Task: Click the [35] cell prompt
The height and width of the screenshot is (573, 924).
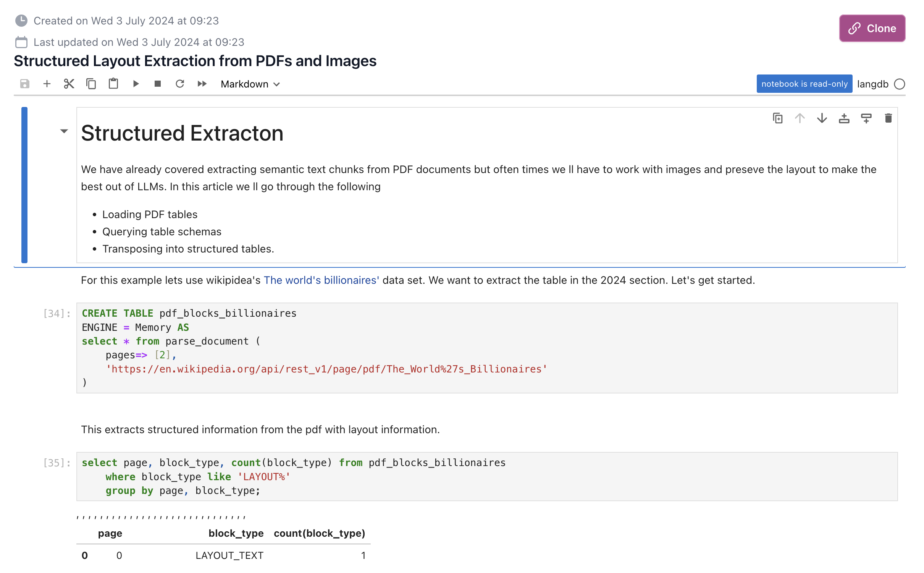Action: 57,463
